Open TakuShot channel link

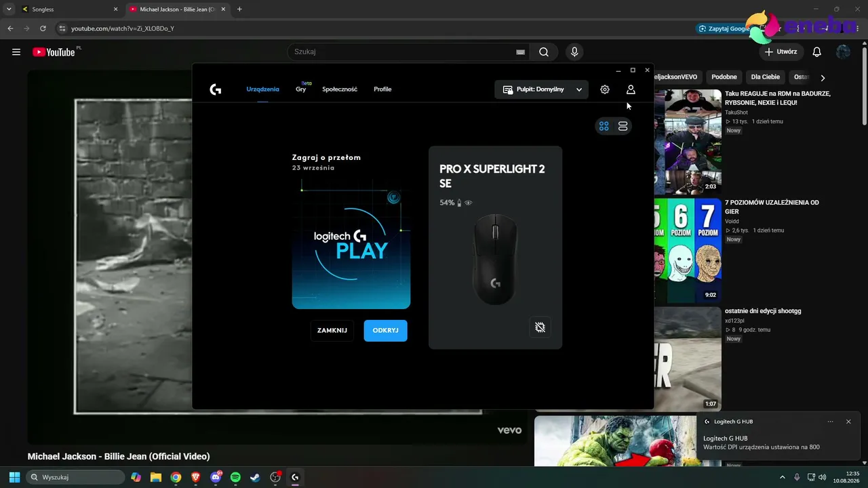[x=736, y=113]
